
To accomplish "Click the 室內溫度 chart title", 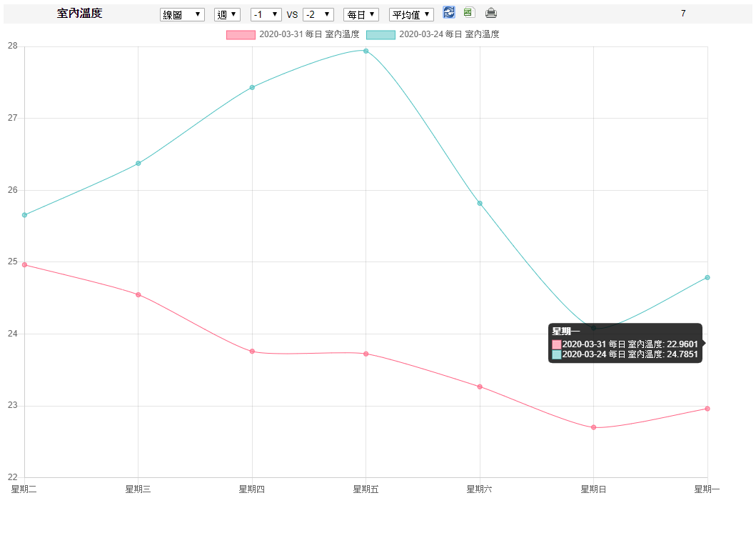I will [x=79, y=14].
